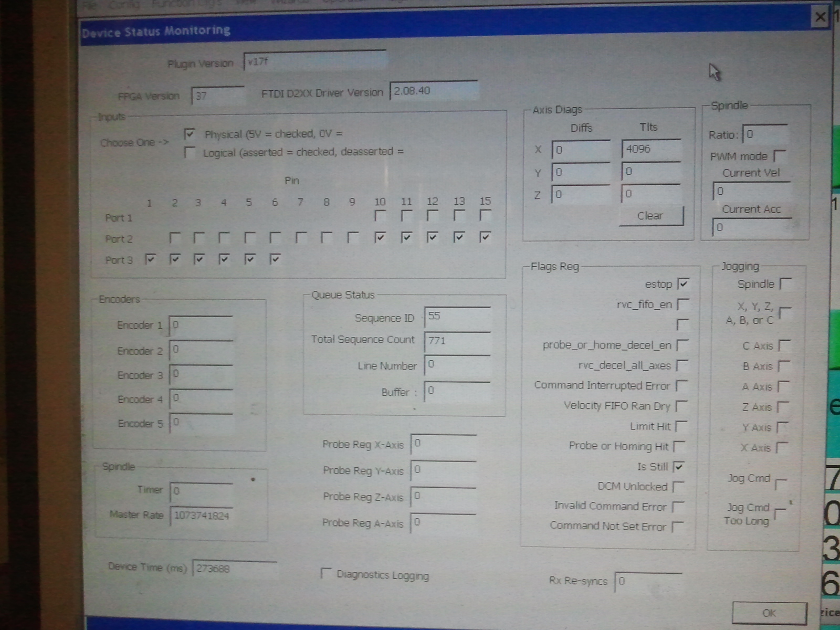This screenshot has width=840, height=630.
Task: Close the Device Status Monitoring dialog
Action: (x=820, y=18)
